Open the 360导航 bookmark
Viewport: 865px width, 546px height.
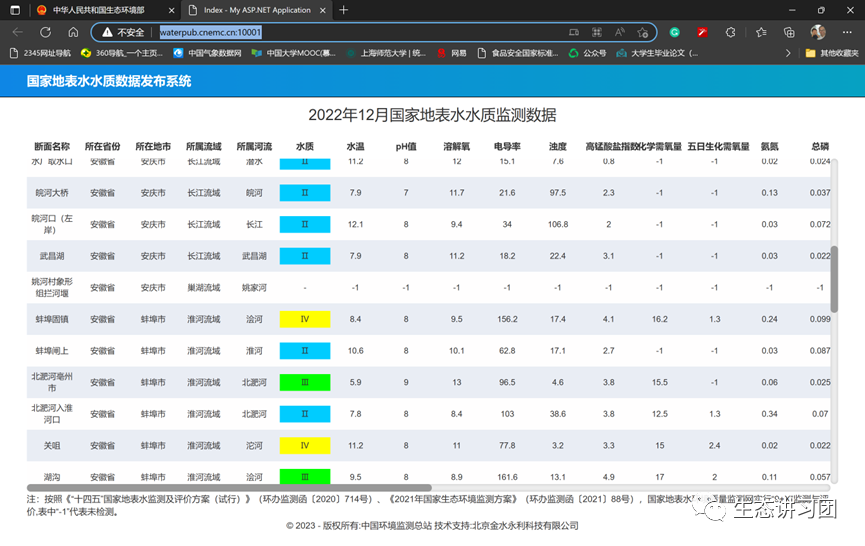pos(121,53)
